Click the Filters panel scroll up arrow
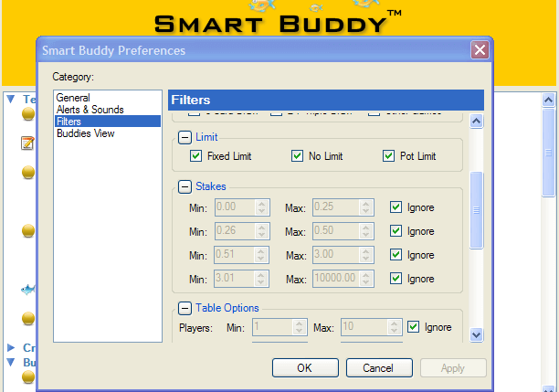The height and width of the screenshot is (392, 559). (476, 99)
